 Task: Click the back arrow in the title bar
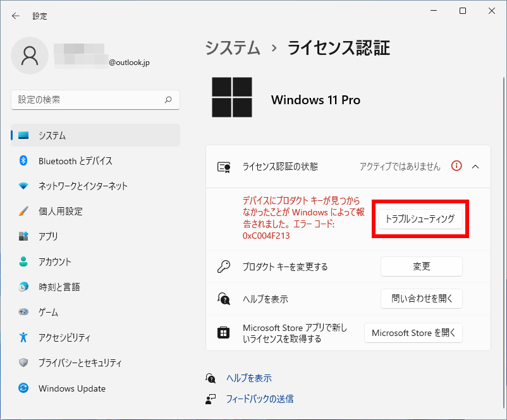tap(16, 16)
